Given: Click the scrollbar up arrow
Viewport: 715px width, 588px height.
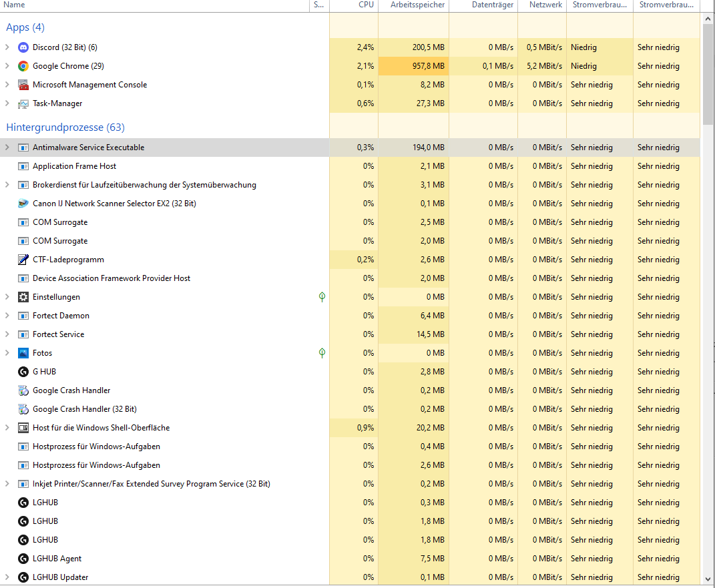Looking at the screenshot, I should coord(708,19).
